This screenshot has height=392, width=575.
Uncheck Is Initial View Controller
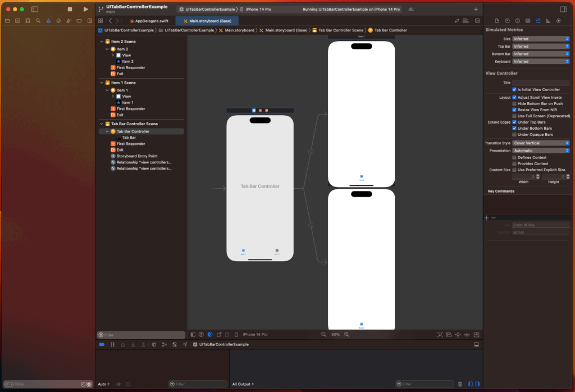[x=514, y=89]
